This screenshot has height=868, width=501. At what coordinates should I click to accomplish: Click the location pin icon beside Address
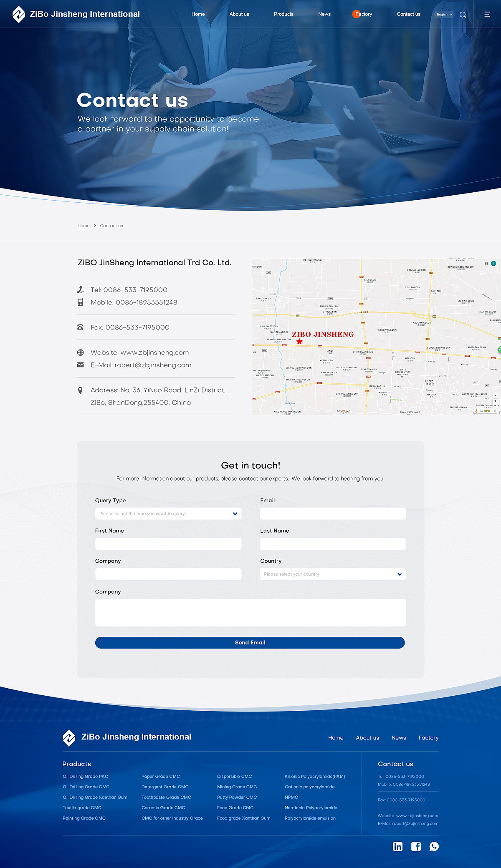[x=80, y=390]
